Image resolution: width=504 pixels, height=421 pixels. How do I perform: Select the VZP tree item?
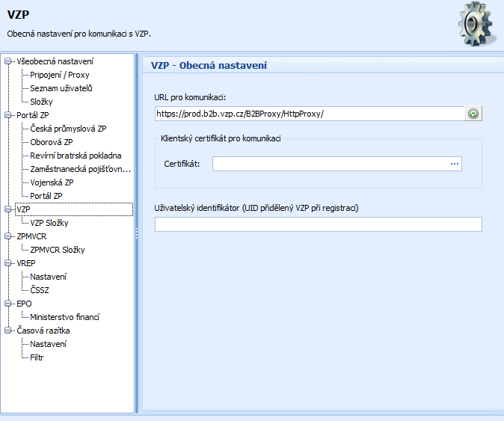[x=74, y=209]
